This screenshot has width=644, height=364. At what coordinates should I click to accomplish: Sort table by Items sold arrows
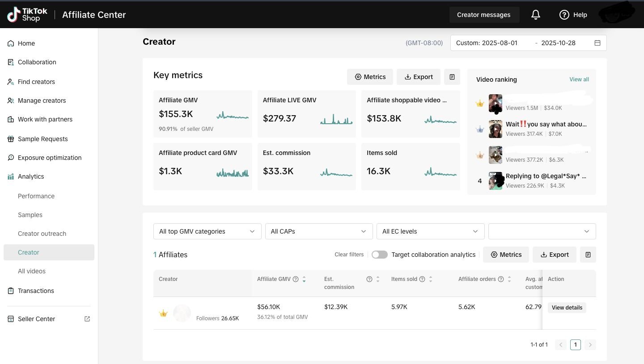pos(431,279)
